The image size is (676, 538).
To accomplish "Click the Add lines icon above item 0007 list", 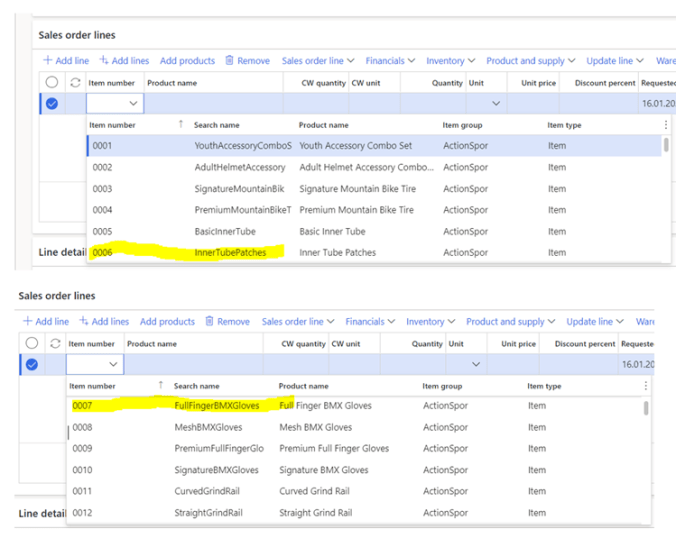I will (x=84, y=322).
